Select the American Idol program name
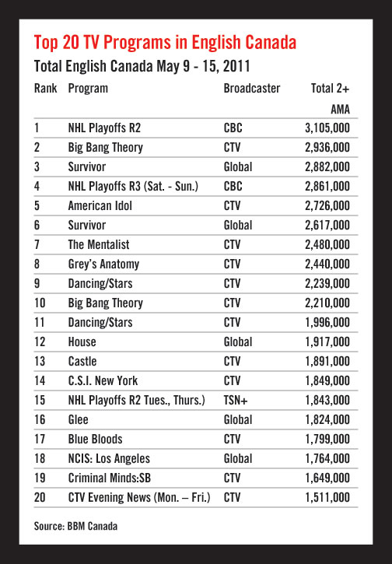The width and height of the screenshot is (392, 564). [x=100, y=205]
